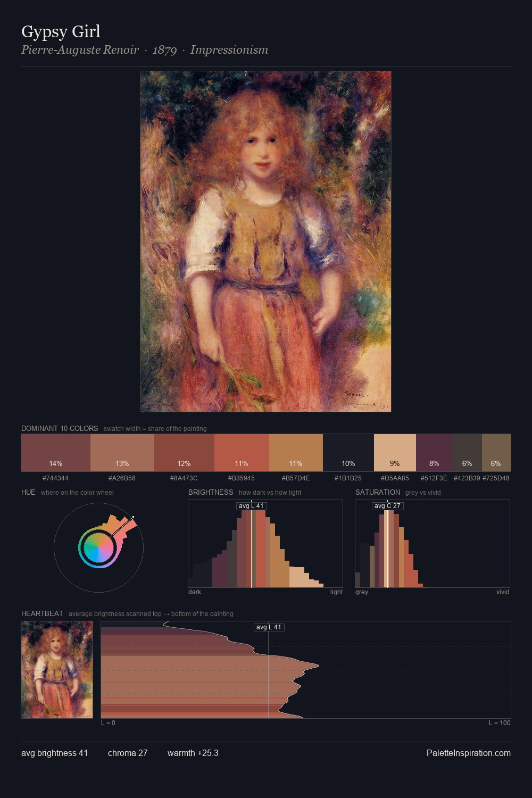Select the 13% swatch #A26B58
This screenshot has width=532, height=798.
click(122, 453)
